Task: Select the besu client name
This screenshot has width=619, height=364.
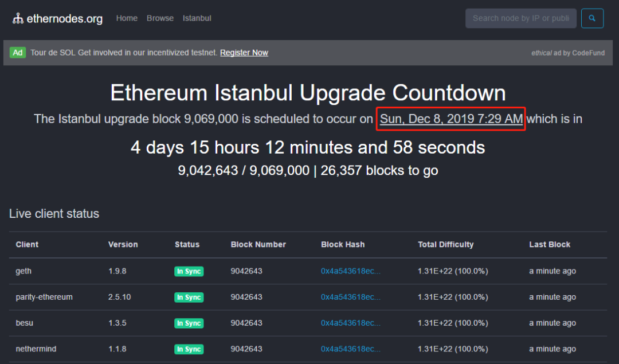Action: point(24,323)
